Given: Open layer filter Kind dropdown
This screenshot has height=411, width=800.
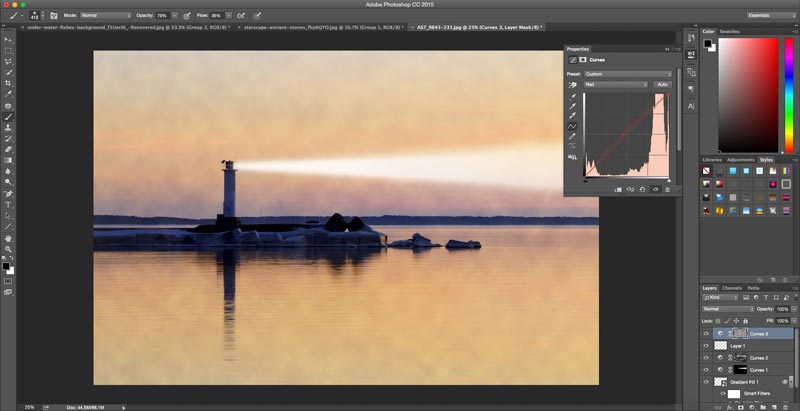Looking at the screenshot, I should coord(721,298).
